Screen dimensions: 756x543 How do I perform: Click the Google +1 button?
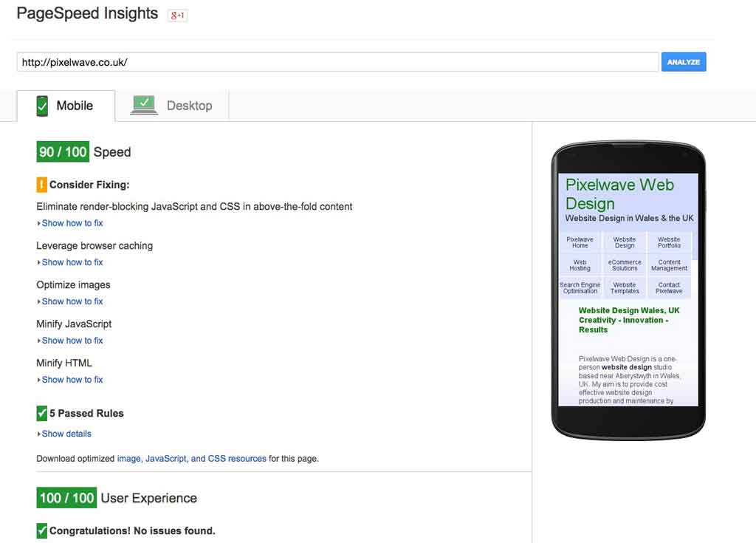point(177,16)
